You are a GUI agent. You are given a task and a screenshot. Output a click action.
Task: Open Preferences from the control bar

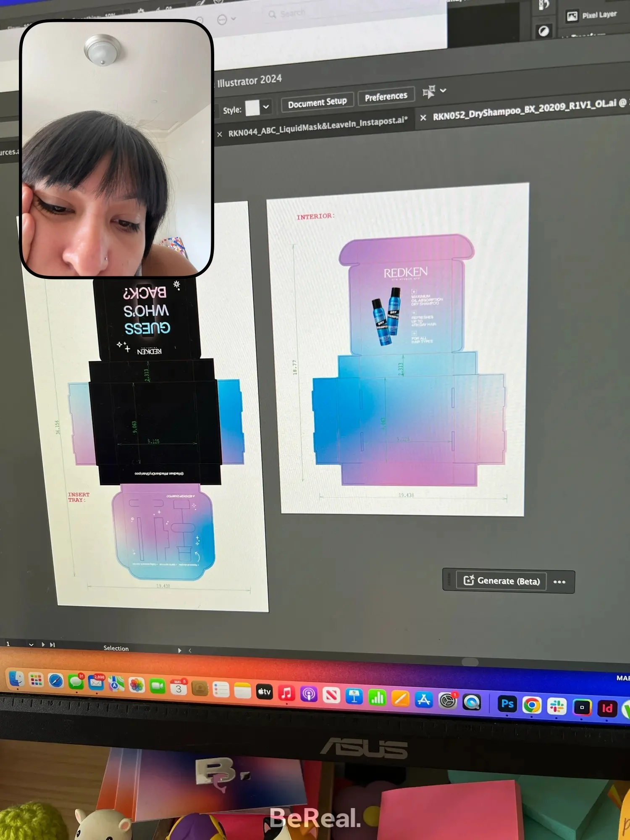coord(386,97)
